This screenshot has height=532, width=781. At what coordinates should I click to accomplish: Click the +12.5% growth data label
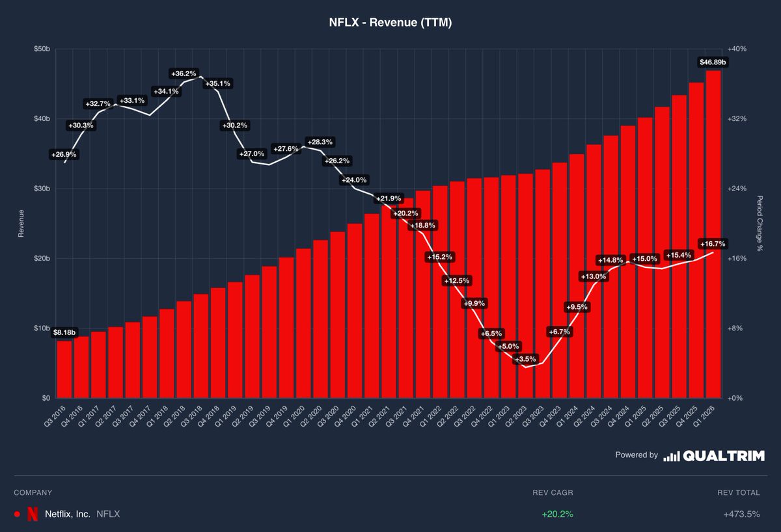(456, 280)
